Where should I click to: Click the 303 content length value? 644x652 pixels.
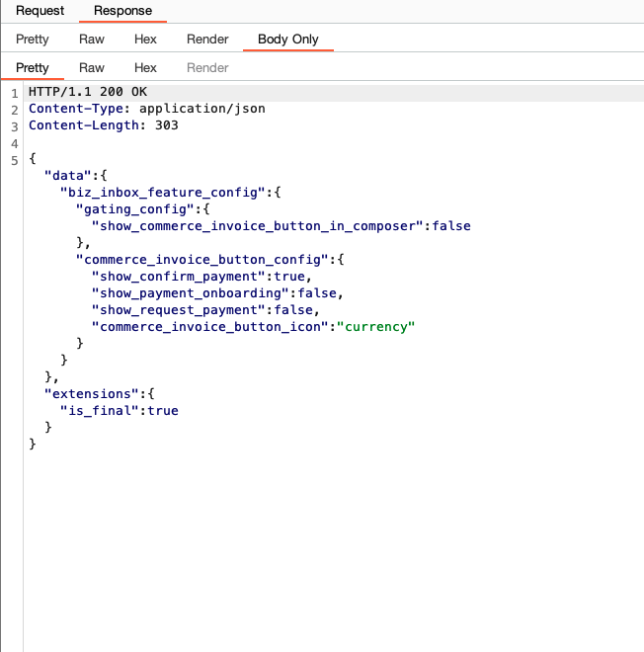pyautogui.click(x=167, y=125)
